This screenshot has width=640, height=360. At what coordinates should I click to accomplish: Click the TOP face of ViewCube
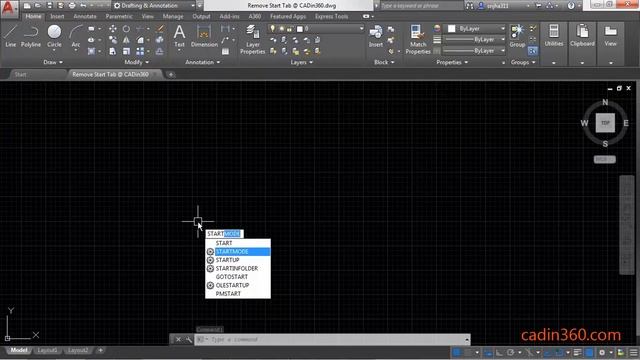tap(605, 123)
